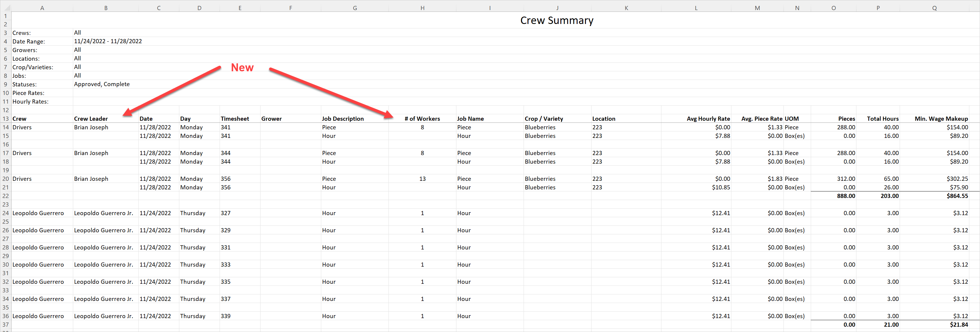Select column Q header
980x332 pixels.
pos(934,8)
